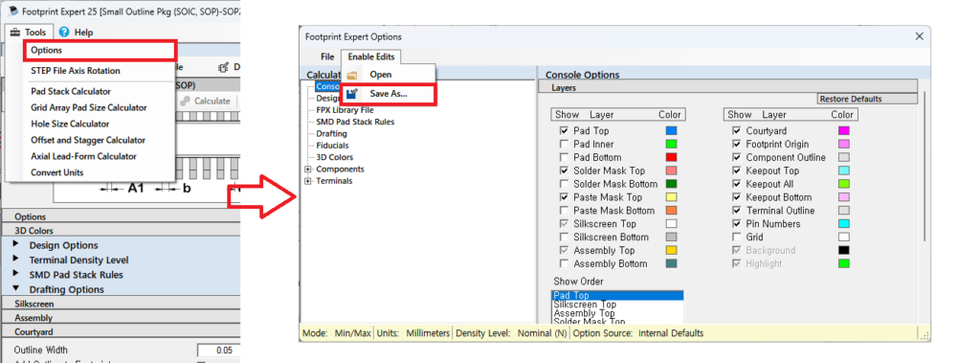This screenshot has height=363, width=980.
Task: Click the Outline Width input field
Action: (x=218, y=350)
